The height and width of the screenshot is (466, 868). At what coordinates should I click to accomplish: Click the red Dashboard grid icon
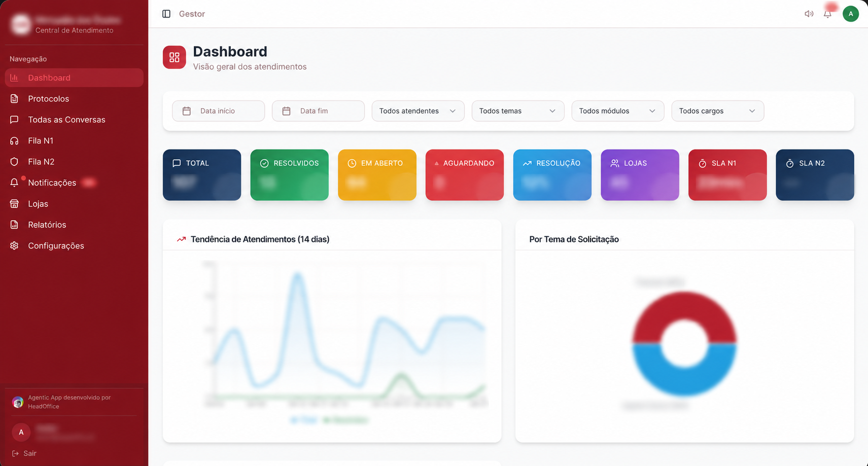pyautogui.click(x=174, y=57)
